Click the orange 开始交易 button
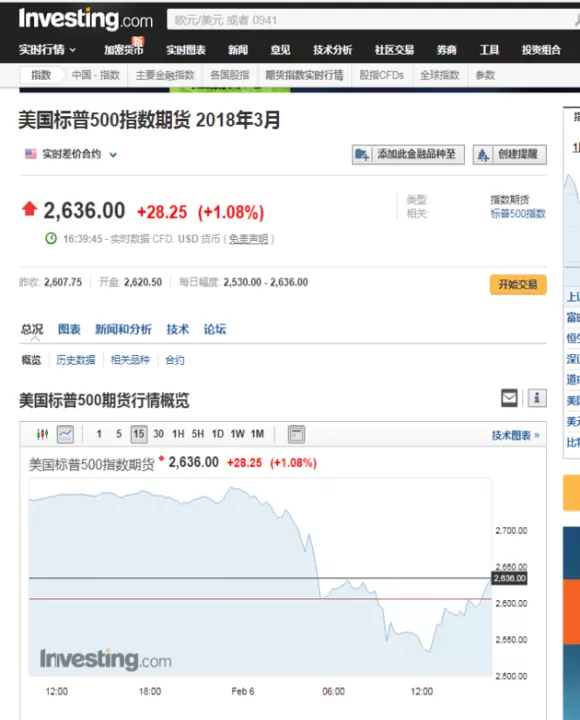The image size is (580, 720). [518, 284]
